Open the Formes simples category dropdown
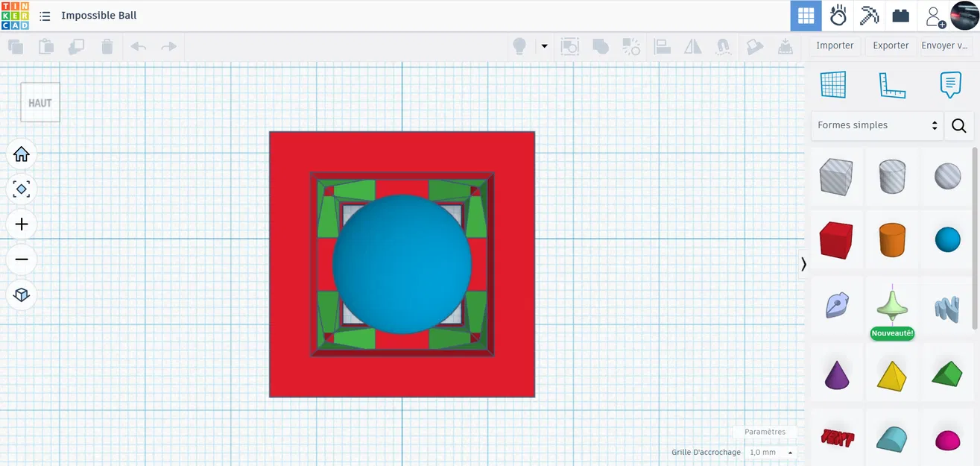Image resolution: width=980 pixels, height=466 pixels. pyautogui.click(x=876, y=125)
